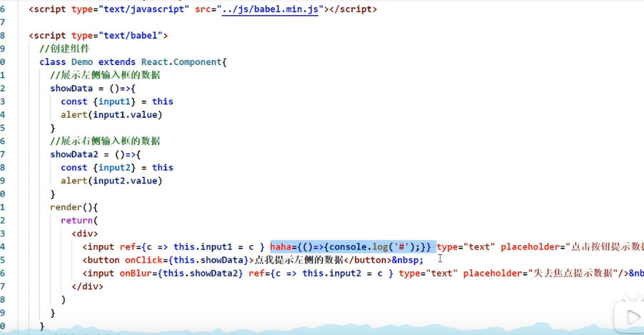The width and height of the screenshot is (644, 335).
Task: Click the showData = ()=>{ declaration
Action: (93, 89)
